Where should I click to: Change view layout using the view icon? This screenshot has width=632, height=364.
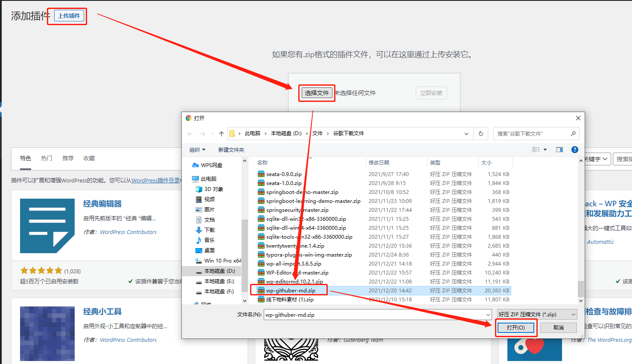tap(536, 150)
